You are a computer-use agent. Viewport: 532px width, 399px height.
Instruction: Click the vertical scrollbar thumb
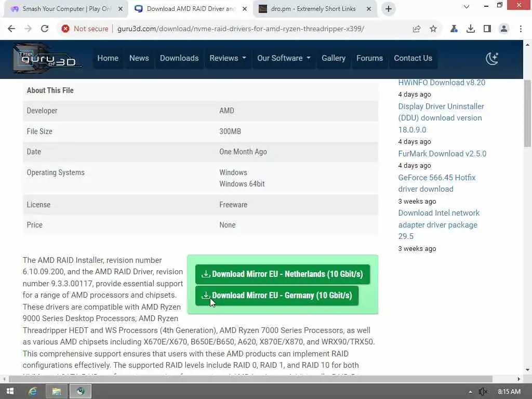528,114
